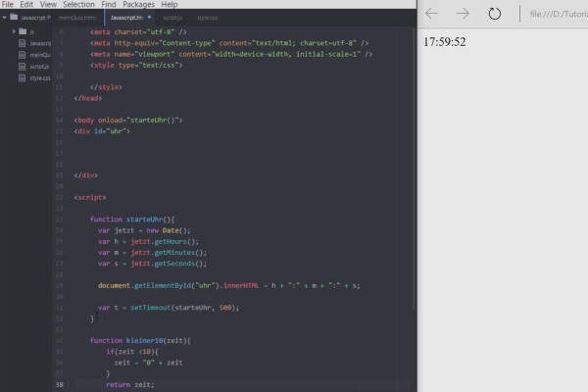Click the opening '<script>' tag line
The height and width of the screenshot is (392, 588).
pyautogui.click(x=90, y=197)
